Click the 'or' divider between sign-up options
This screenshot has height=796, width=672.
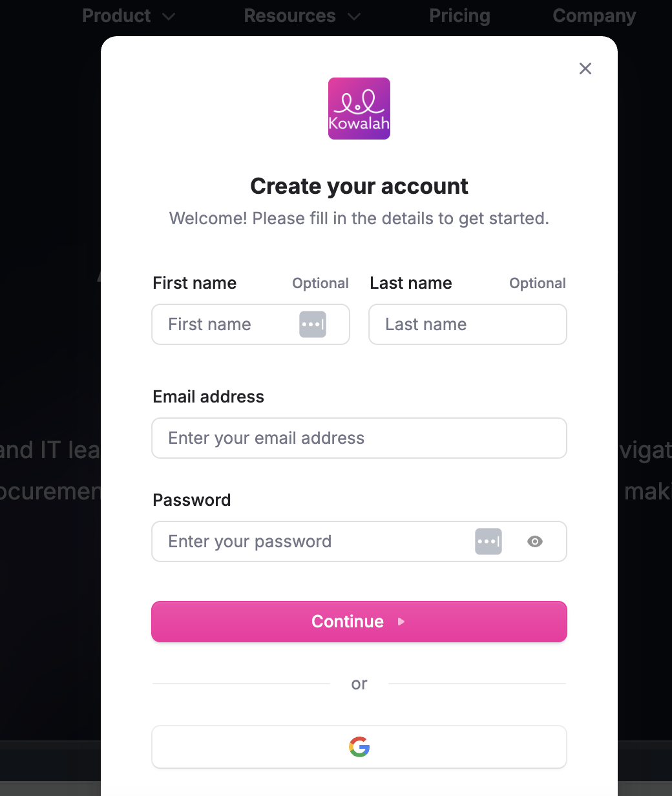point(359,684)
